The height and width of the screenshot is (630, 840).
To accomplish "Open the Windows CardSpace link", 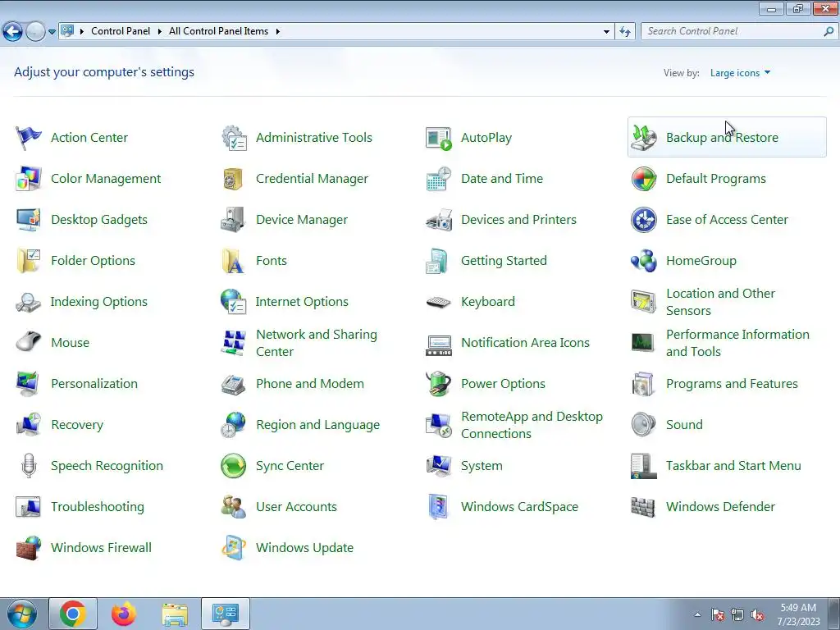I will pyautogui.click(x=519, y=507).
